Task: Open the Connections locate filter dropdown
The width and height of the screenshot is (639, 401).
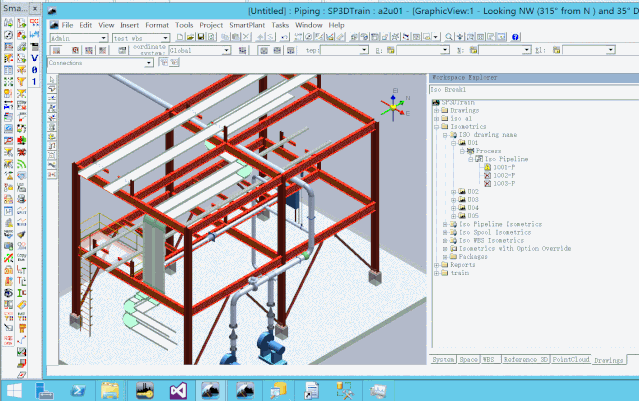Action: (x=149, y=63)
